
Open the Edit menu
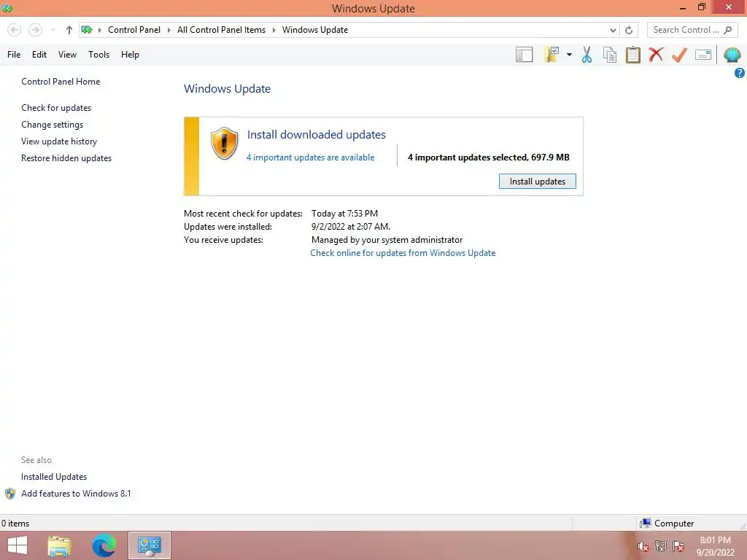(x=39, y=55)
